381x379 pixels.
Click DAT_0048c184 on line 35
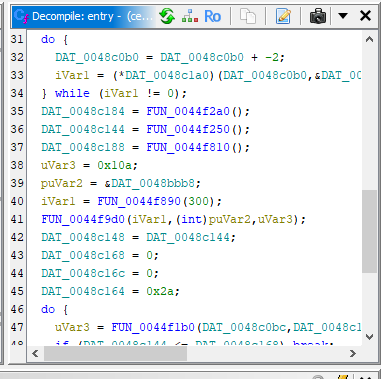pos(83,111)
